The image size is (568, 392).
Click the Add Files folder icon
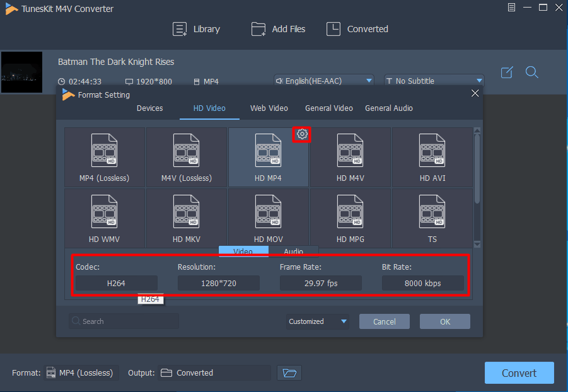258,29
